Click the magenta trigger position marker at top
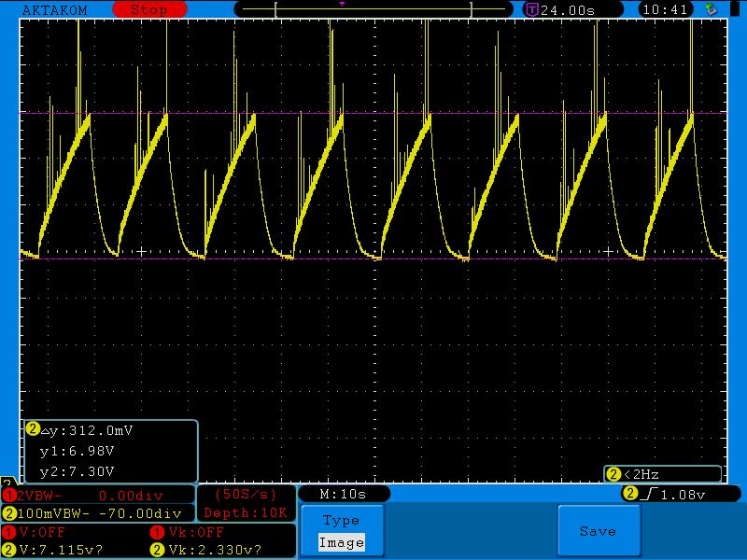 tap(342, 4)
